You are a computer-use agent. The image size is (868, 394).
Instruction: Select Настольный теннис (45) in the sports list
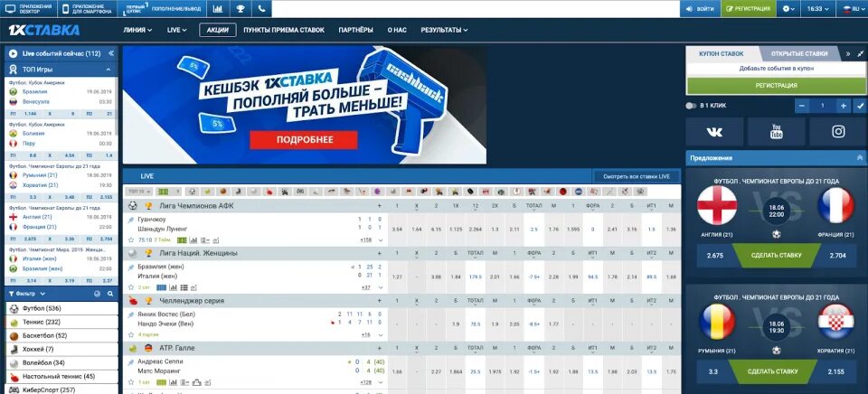coord(62,376)
